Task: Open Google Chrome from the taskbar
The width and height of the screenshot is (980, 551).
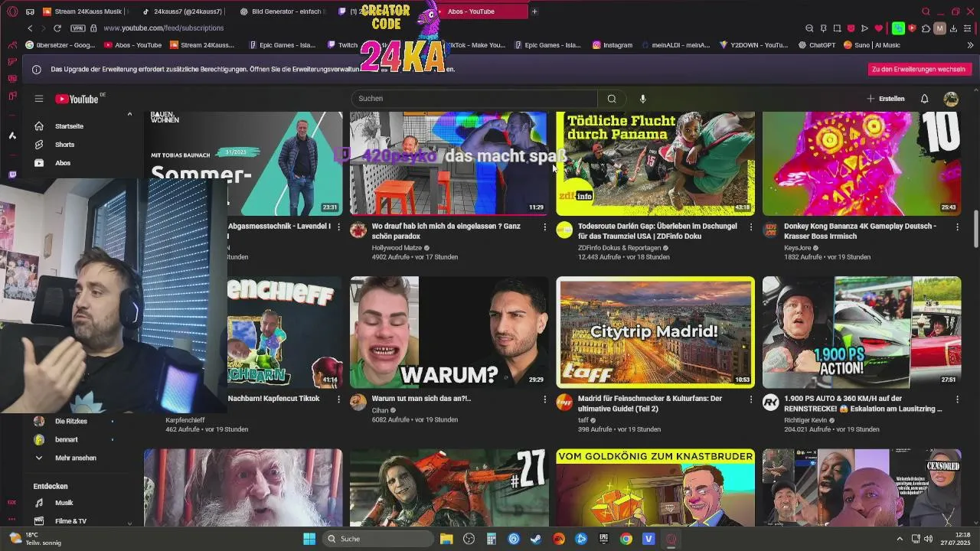Action: coord(626,539)
